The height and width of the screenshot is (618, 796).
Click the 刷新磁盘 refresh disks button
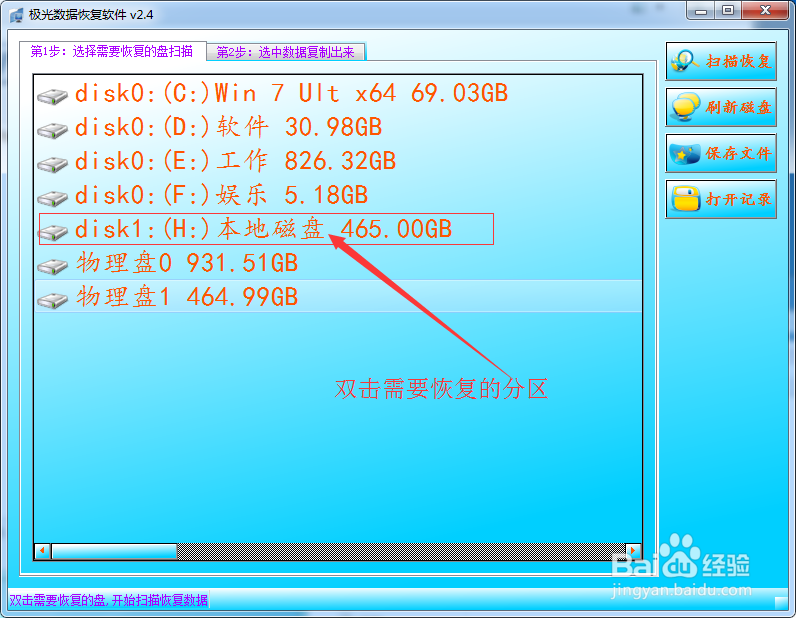point(721,107)
